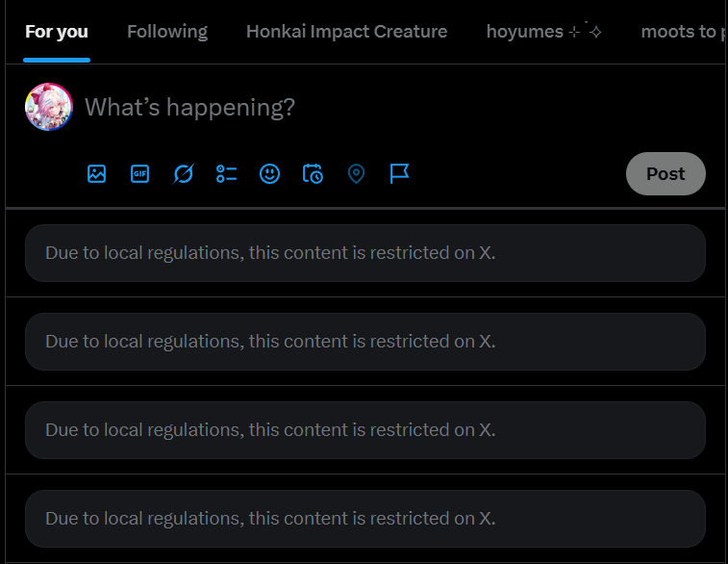Click the flag icon in composer toolbar

399,174
